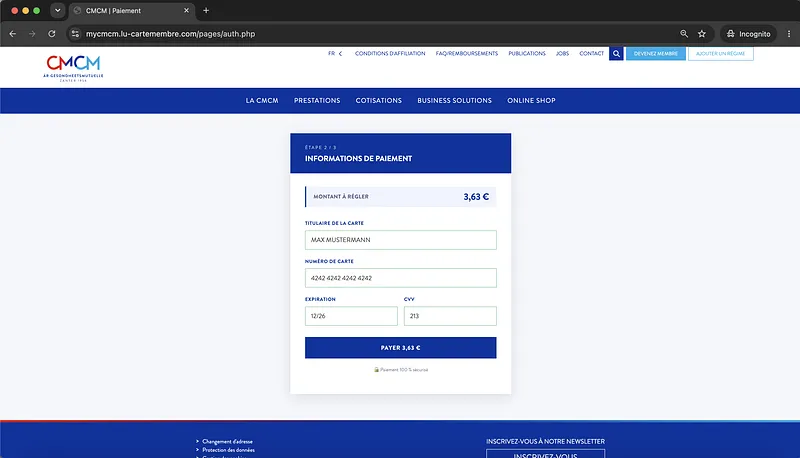This screenshot has height=458, width=800.
Task: Open FAQ/Remboursements link
Action: (x=467, y=54)
